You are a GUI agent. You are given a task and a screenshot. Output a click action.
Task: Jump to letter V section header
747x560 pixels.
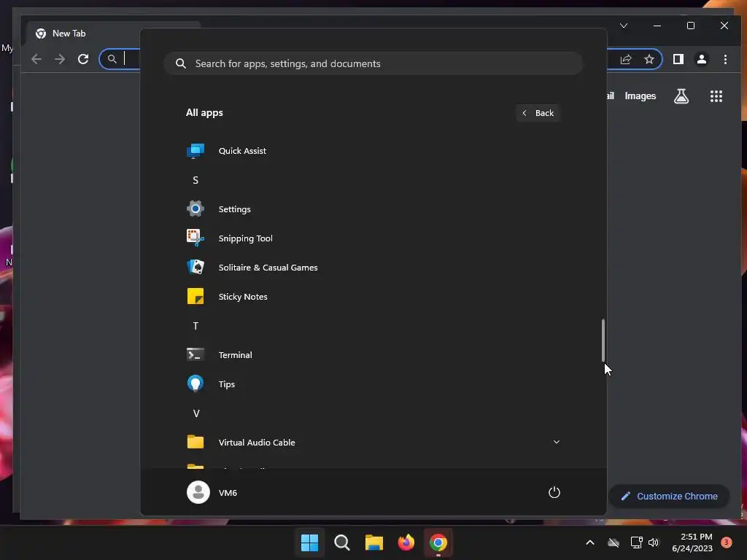coord(196,413)
